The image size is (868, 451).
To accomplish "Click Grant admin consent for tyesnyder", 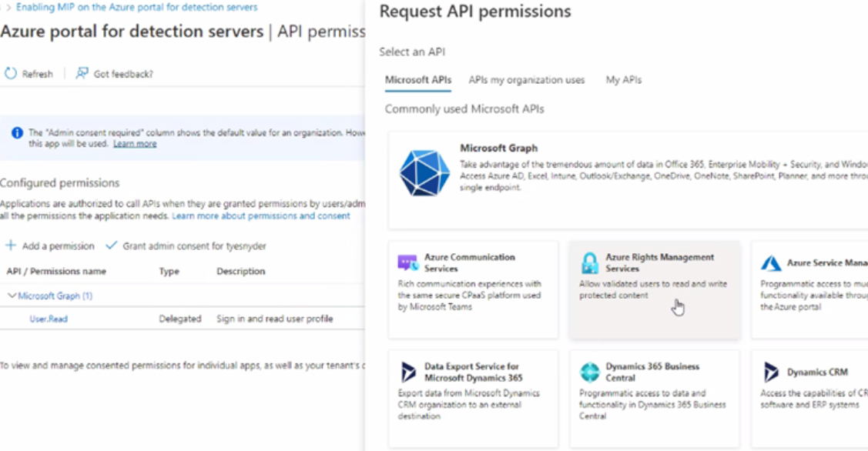I will [186, 246].
